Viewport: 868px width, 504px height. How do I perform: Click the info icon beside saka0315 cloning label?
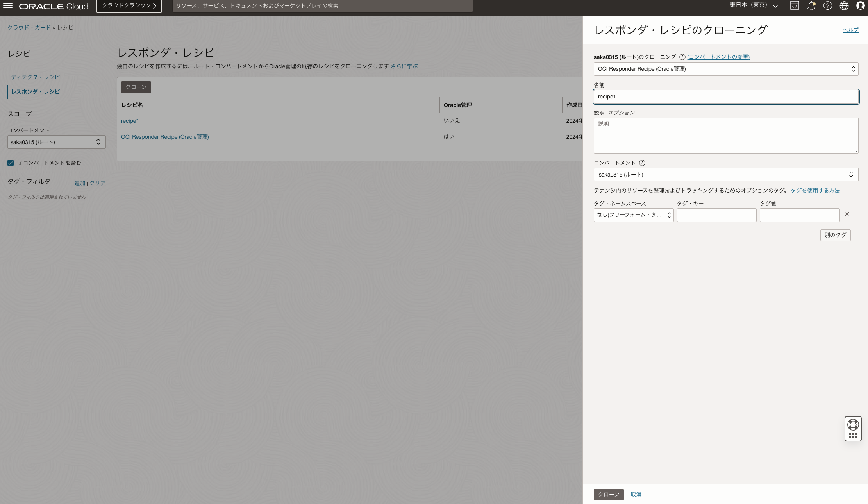click(682, 57)
